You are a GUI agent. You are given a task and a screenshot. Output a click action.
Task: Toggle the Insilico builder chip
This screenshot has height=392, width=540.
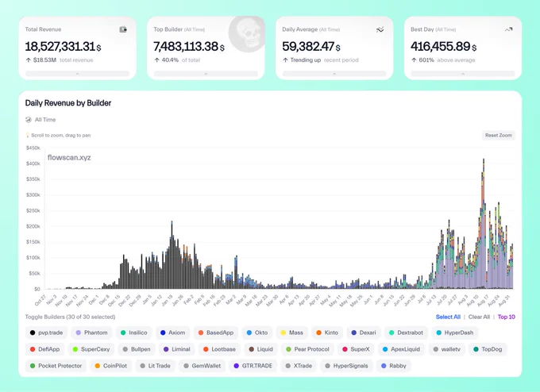[x=134, y=332]
